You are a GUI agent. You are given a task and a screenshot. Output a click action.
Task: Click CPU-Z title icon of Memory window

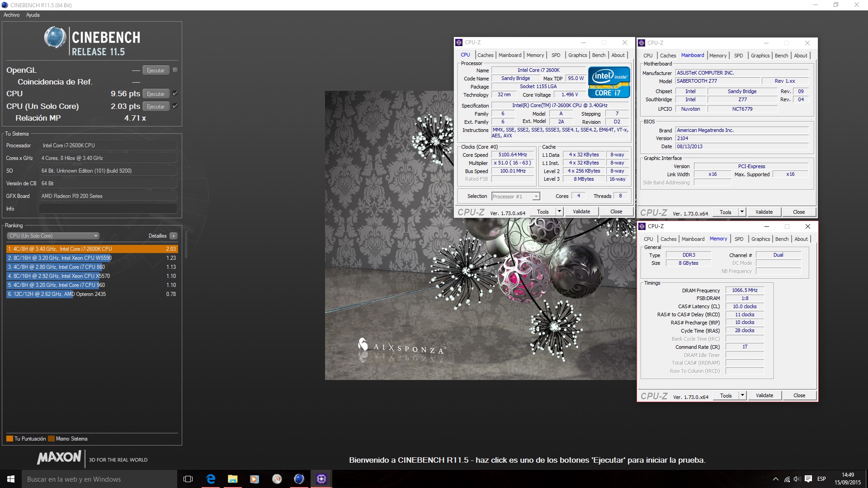pos(642,226)
